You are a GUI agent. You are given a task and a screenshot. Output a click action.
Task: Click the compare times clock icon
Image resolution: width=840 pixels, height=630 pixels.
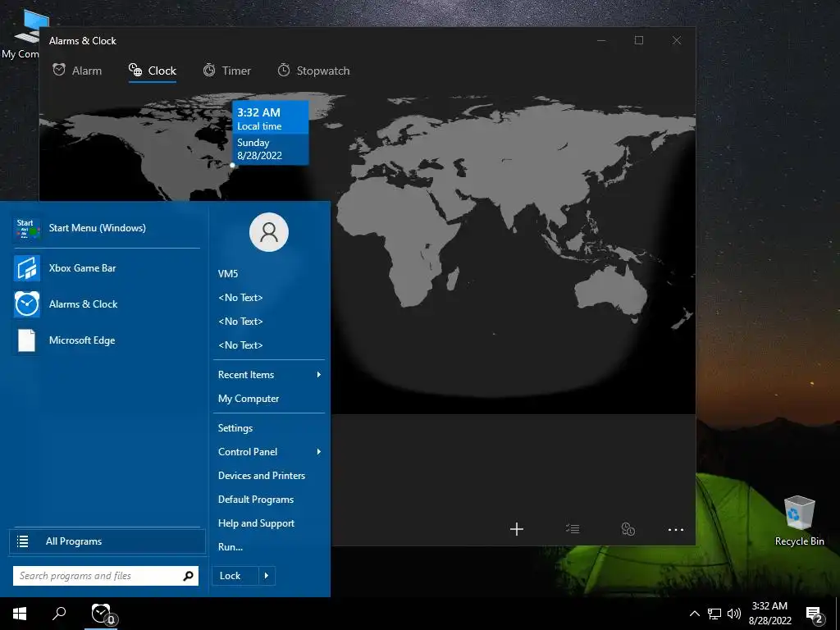(628, 529)
